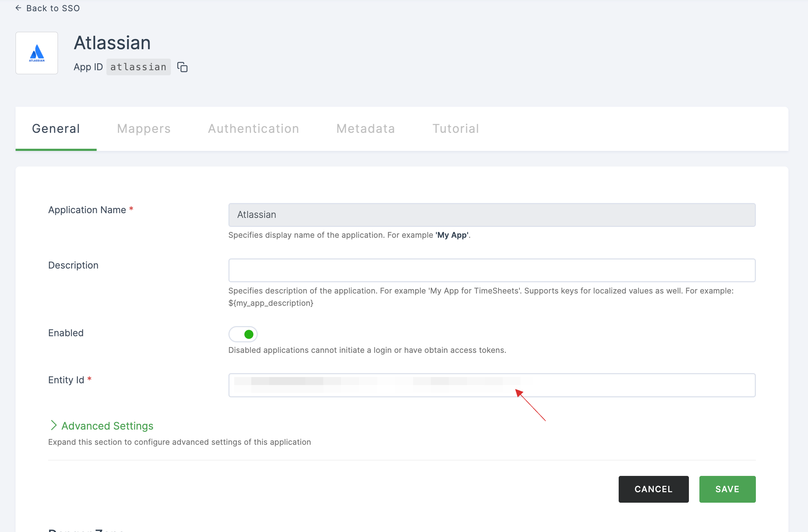Click the SAVE button
808x532 pixels.
click(728, 489)
